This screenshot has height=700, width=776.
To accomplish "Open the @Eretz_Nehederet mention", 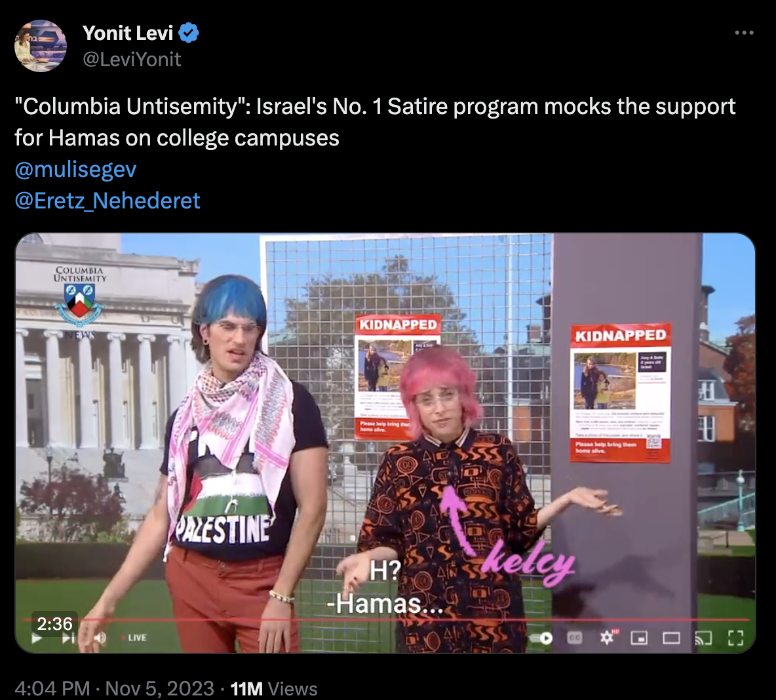I will pos(107,201).
